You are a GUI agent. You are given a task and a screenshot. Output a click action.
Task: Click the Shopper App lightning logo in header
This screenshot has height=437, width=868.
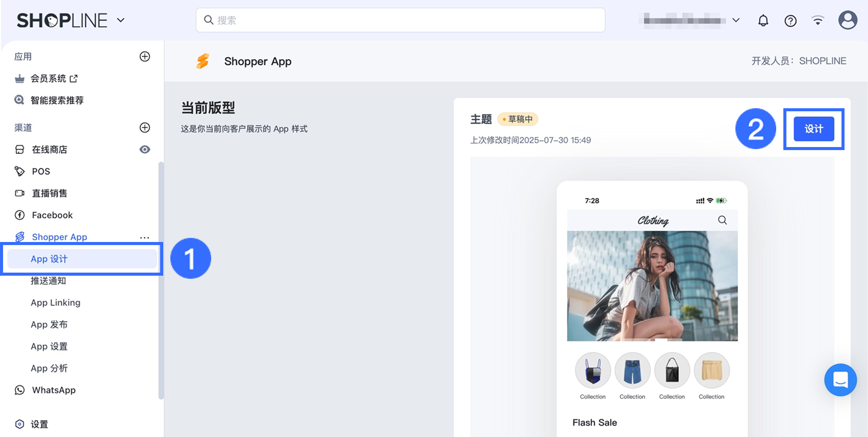click(x=203, y=61)
